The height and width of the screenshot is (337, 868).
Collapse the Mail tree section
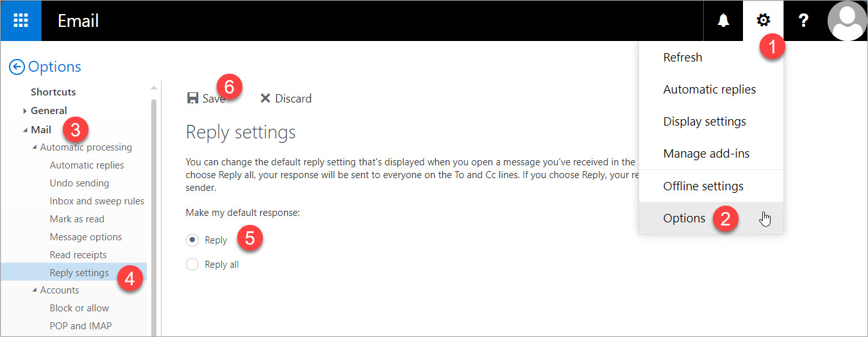pyautogui.click(x=25, y=130)
